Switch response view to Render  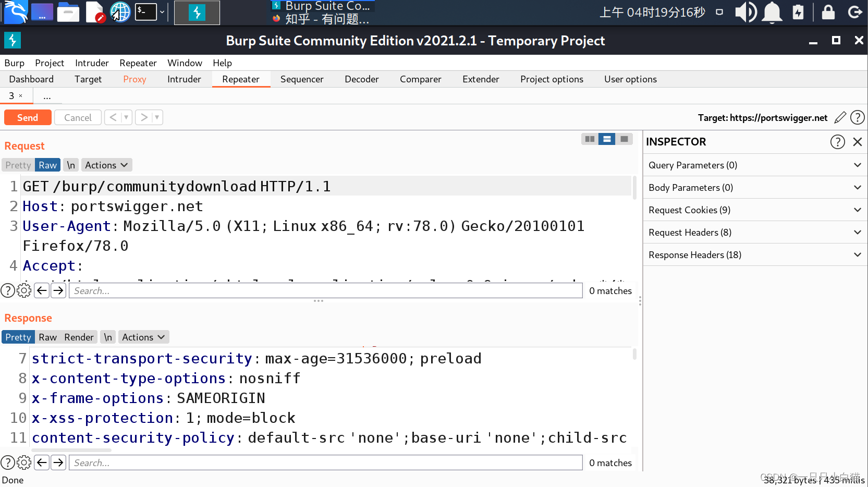coord(79,337)
